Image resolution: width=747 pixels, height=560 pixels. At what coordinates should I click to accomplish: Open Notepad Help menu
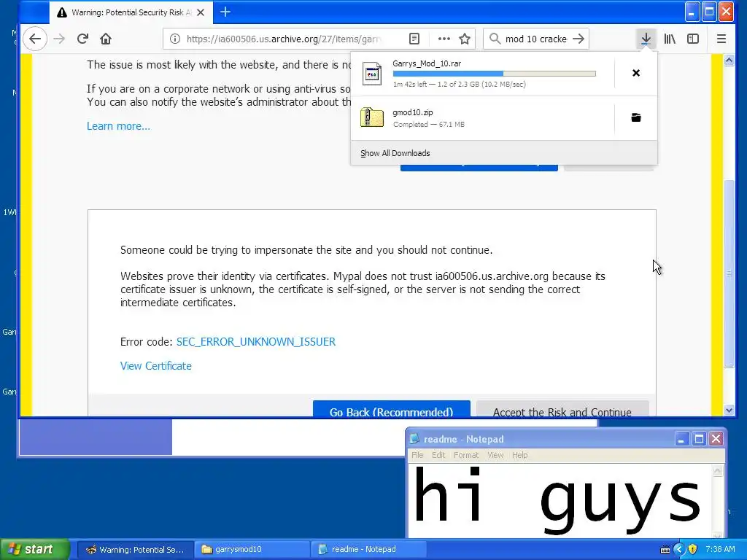pyautogui.click(x=519, y=455)
